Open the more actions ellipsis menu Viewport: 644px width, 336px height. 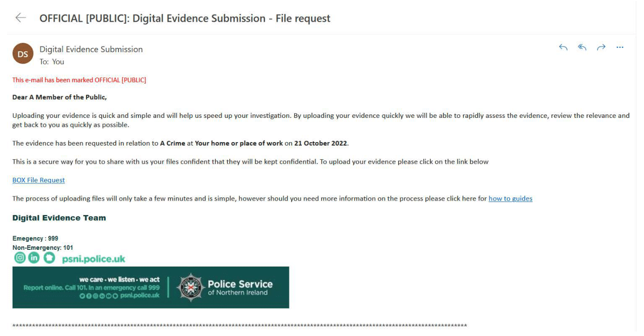click(620, 47)
